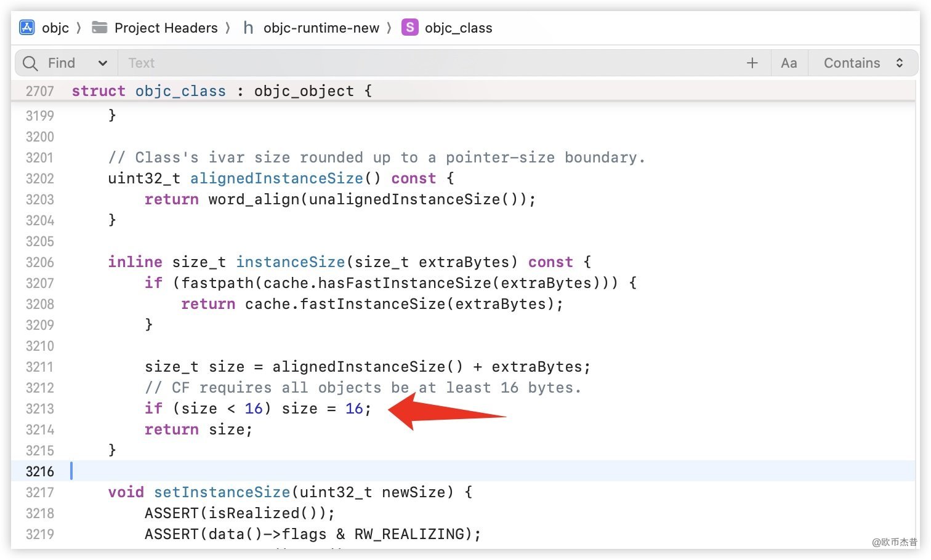931x560 pixels.
Task: Click the find Text input field
Action: (x=431, y=63)
